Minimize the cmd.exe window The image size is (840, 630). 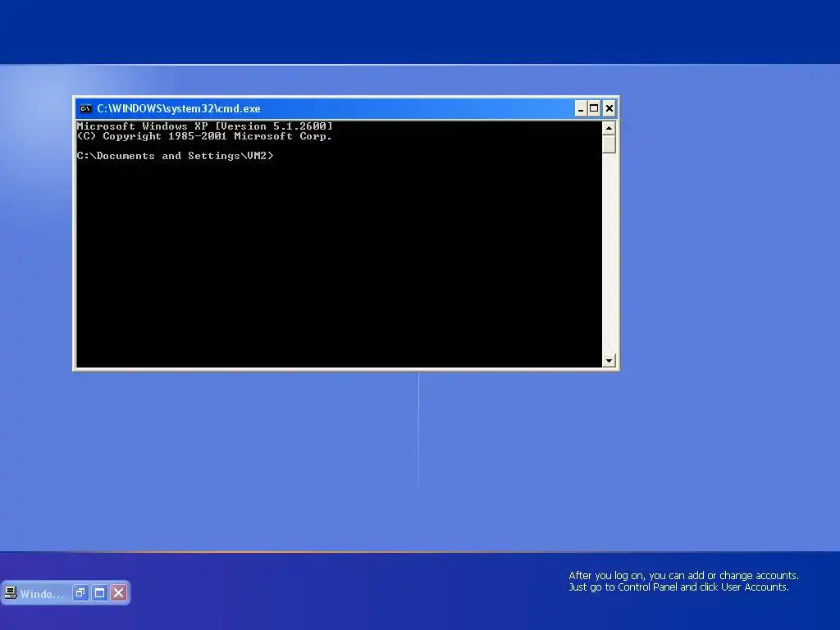pos(581,109)
